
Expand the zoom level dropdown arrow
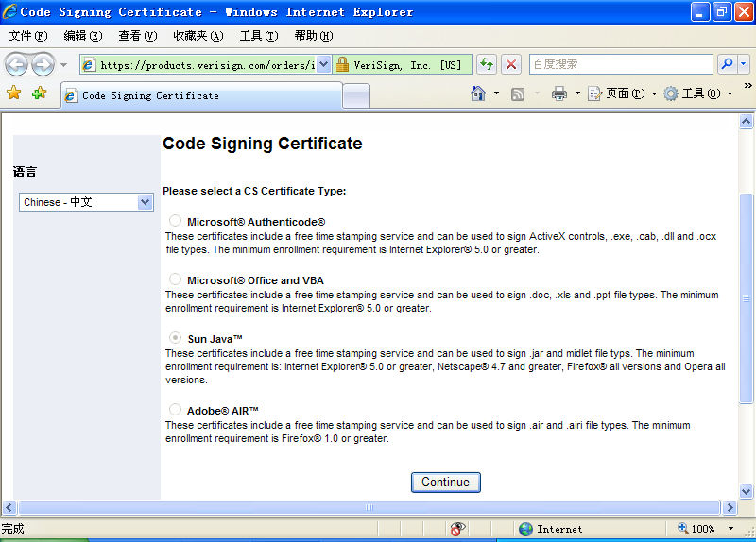click(x=730, y=529)
